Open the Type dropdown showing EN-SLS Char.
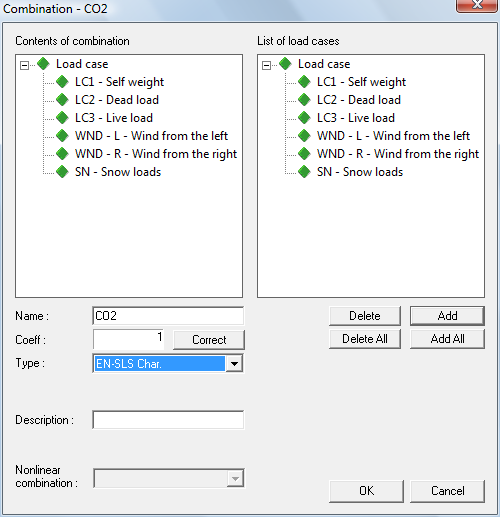500x517 pixels. (x=234, y=363)
